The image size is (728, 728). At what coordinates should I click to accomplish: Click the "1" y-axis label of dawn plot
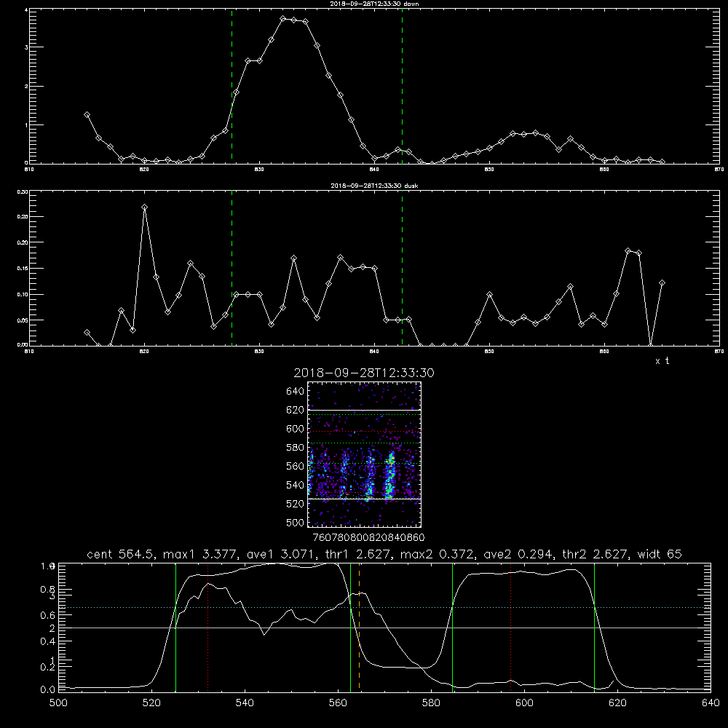[x=26, y=125]
